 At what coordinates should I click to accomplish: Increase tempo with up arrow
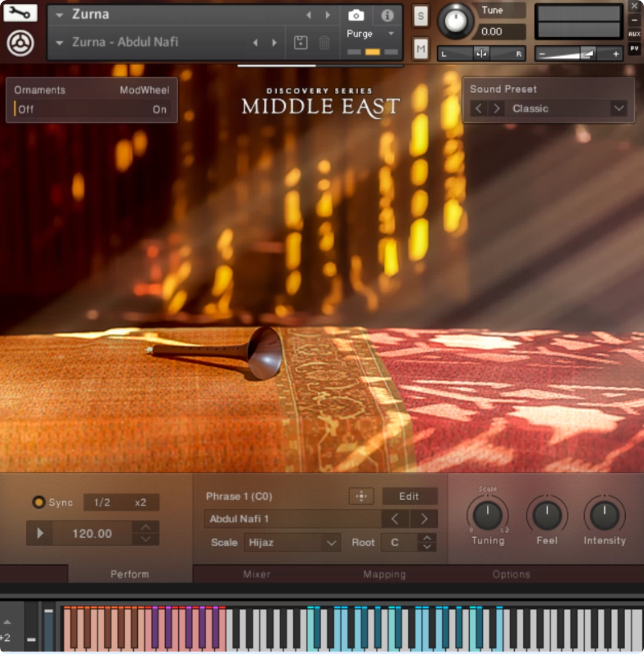pos(145,527)
